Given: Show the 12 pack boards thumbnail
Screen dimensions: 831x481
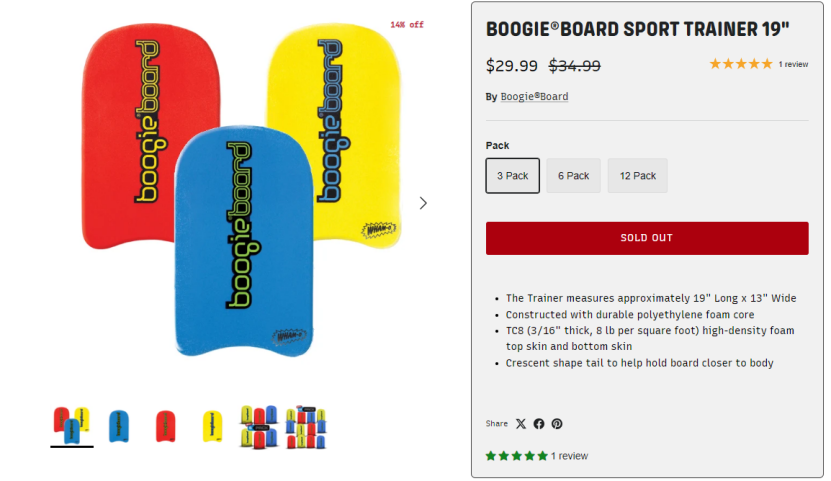Looking at the screenshot, I should click(306, 427).
